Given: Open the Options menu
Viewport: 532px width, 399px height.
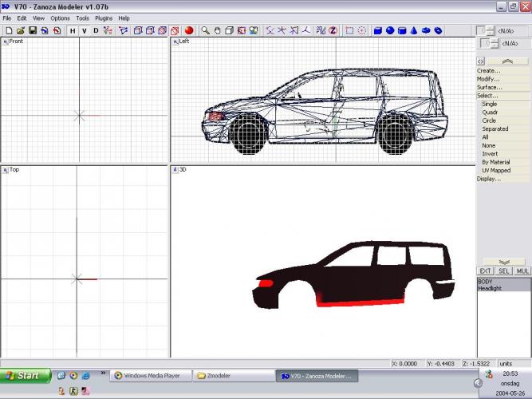Looking at the screenshot, I should pyautogui.click(x=60, y=18).
